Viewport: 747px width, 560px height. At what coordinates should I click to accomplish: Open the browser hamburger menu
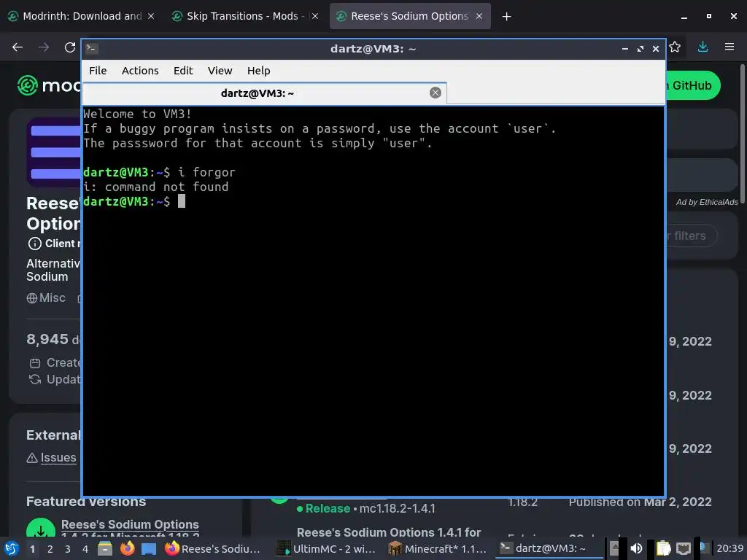click(x=729, y=47)
